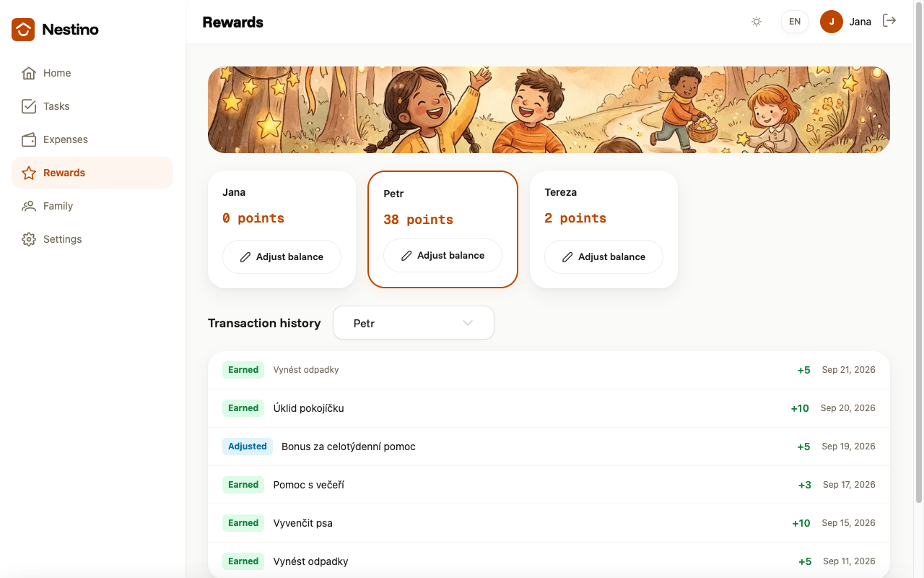Image resolution: width=924 pixels, height=578 pixels.
Task: Click the children forest banner image
Action: pyautogui.click(x=549, y=110)
